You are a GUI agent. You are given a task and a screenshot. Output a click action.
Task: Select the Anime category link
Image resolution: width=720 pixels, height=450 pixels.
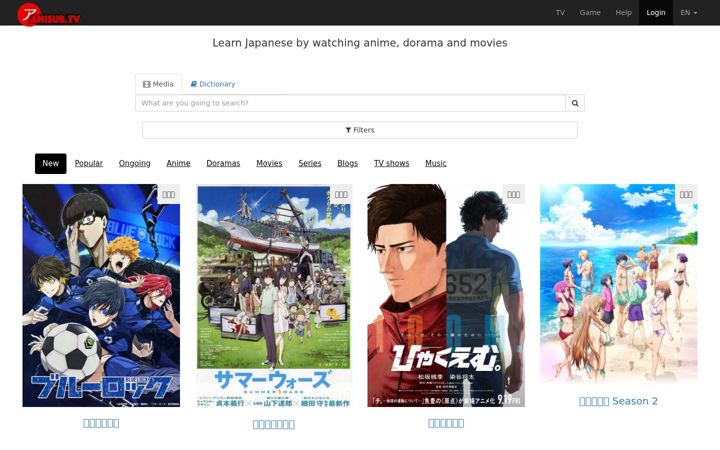(x=178, y=163)
